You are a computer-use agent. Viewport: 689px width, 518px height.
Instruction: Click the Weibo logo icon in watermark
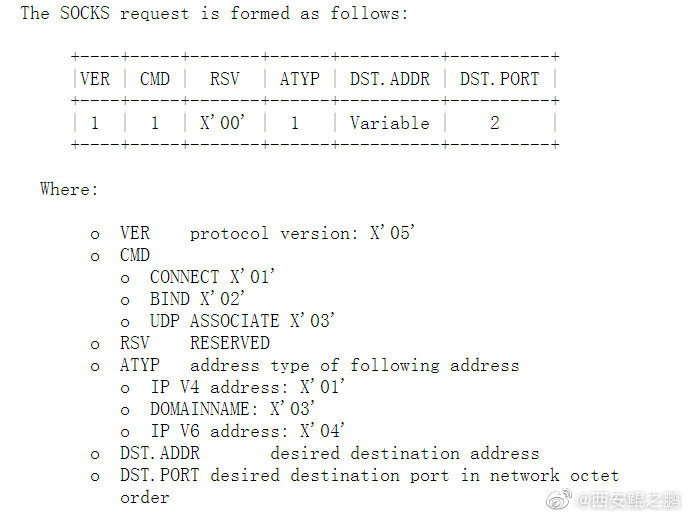tap(558, 499)
